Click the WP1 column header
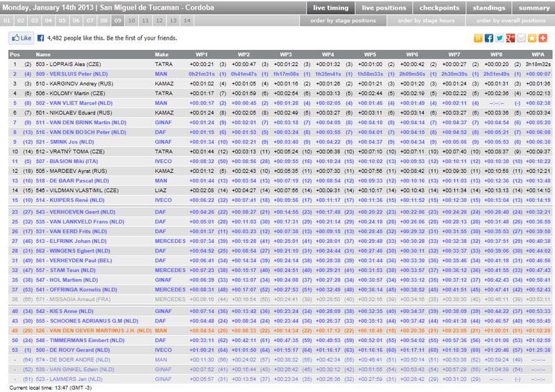 201,55
